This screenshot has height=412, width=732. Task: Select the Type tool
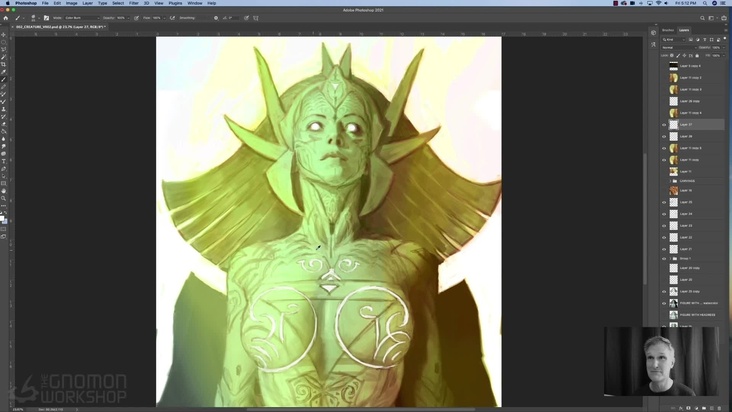pos(4,161)
